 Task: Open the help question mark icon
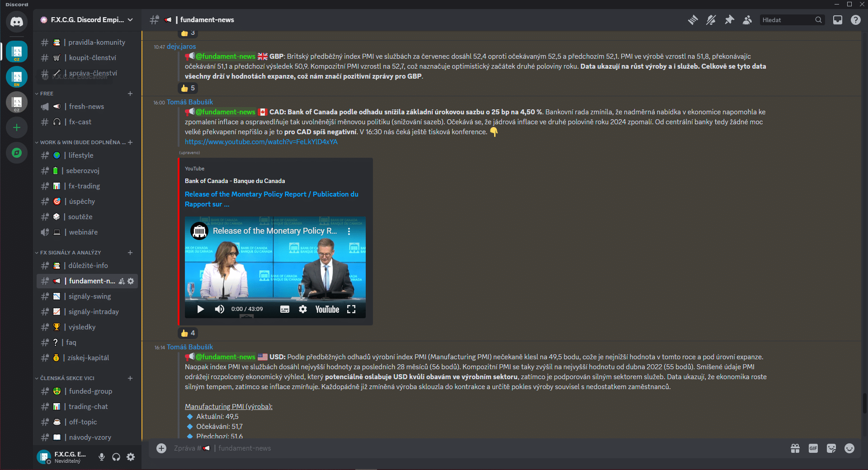click(x=855, y=20)
